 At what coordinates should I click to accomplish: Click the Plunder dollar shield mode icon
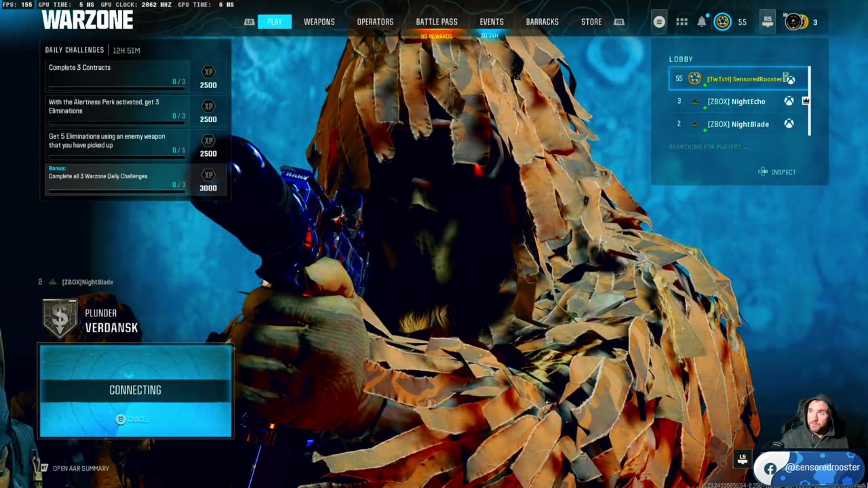[x=60, y=319]
